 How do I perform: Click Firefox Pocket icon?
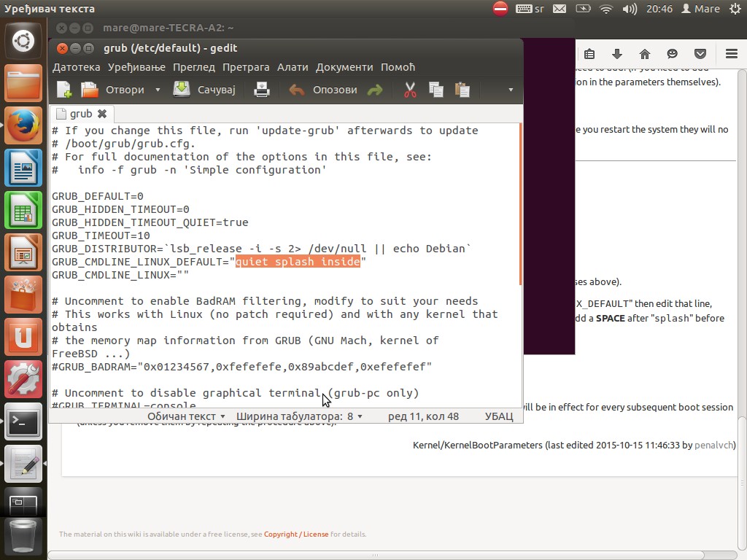[x=700, y=54]
